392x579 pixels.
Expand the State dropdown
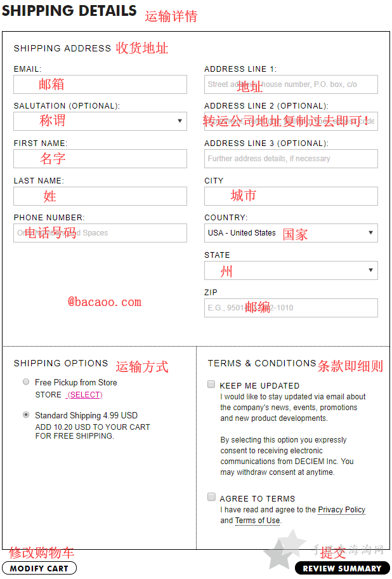(x=291, y=270)
